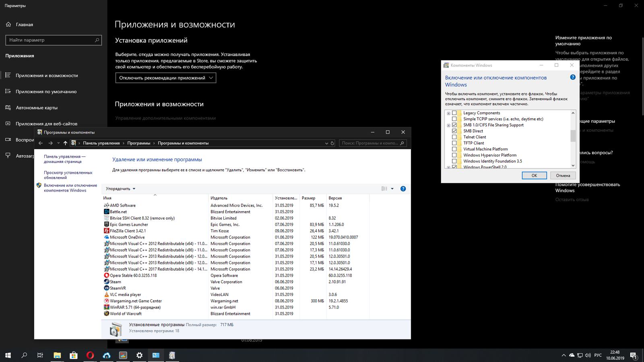Open Приложения и возможности in Settings sidebar
Viewport: 644px width, 362px height.
click(47, 76)
